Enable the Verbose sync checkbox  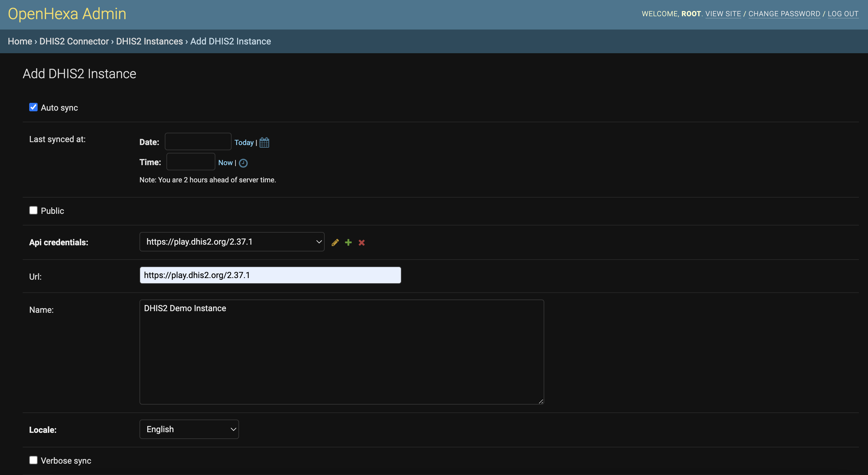(33, 460)
